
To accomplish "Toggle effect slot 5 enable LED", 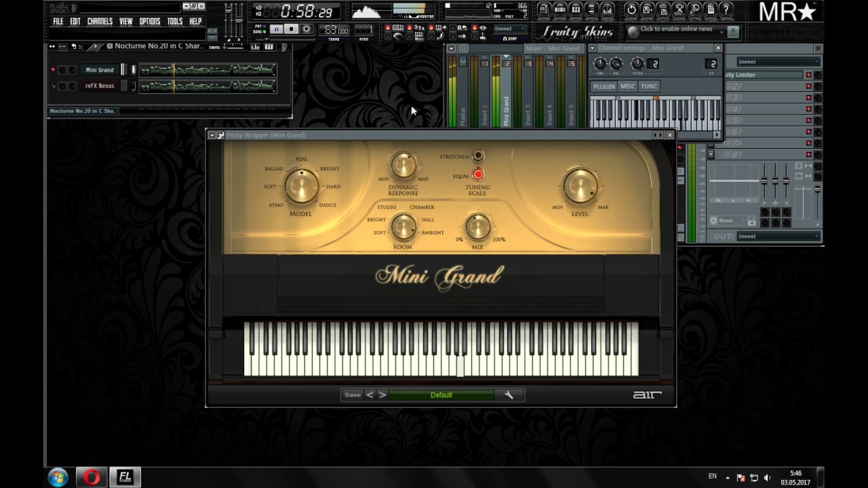I will (808, 120).
